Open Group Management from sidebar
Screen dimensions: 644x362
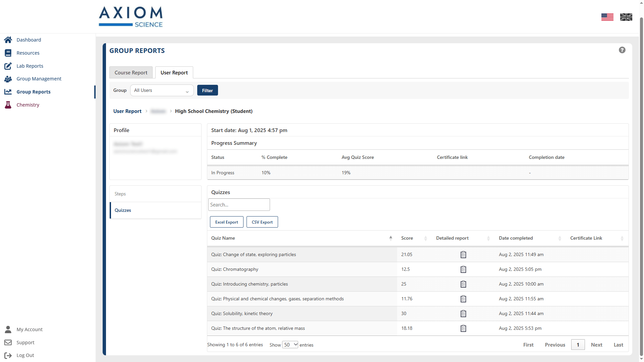click(39, 79)
